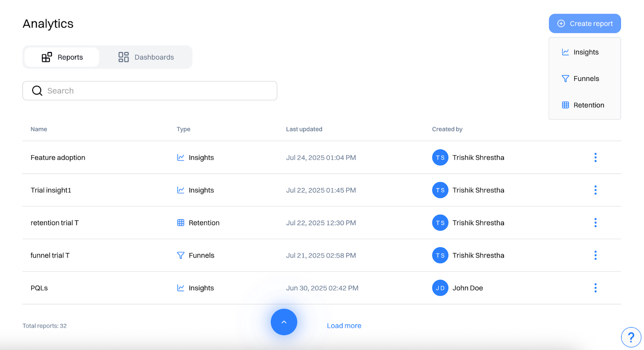Viewport: 644px width, 350px height.
Task: Click the TS avatar in Trial insight1 row
Action: pyautogui.click(x=440, y=190)
